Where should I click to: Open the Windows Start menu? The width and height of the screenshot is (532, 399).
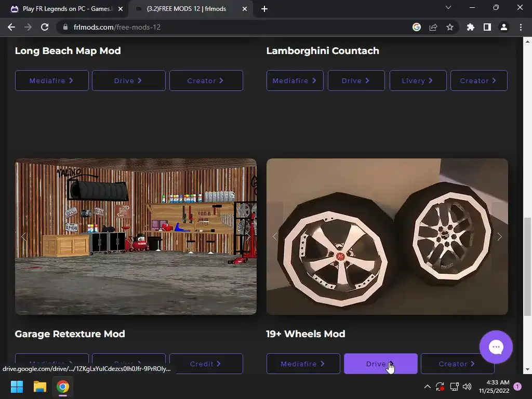(17, 387)
